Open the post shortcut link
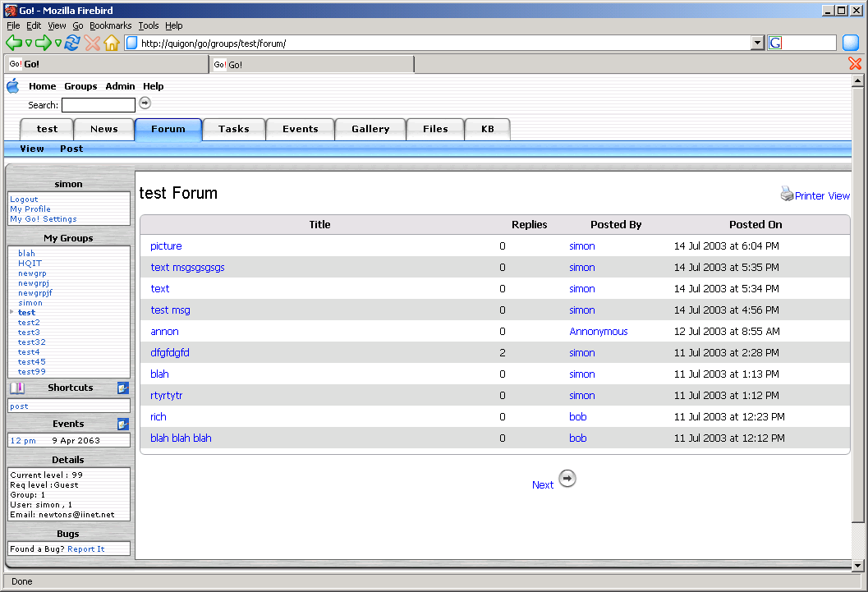Viewport: 868px width, 592px height. tap(19, 406)
